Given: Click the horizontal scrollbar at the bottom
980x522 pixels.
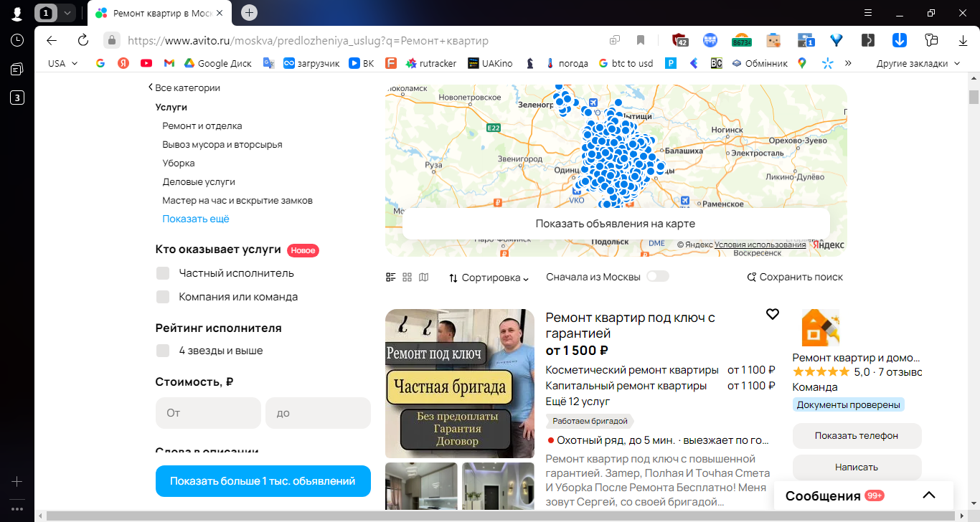Looking at the screenshot, I should coord(502,516).
